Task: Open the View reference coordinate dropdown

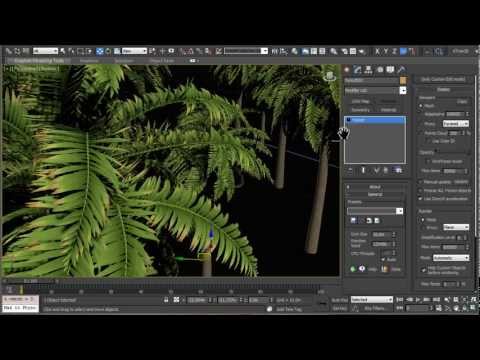Action: tap(134, 51)
